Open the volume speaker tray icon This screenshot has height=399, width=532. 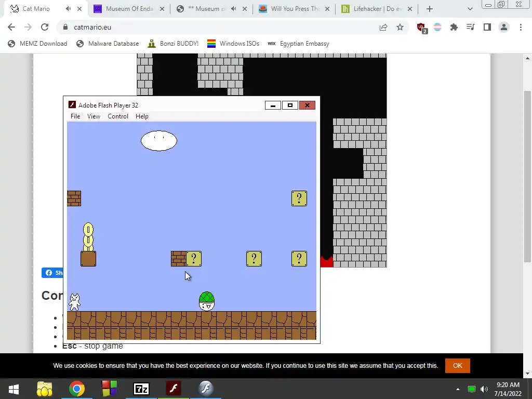[x=484, y=389]
